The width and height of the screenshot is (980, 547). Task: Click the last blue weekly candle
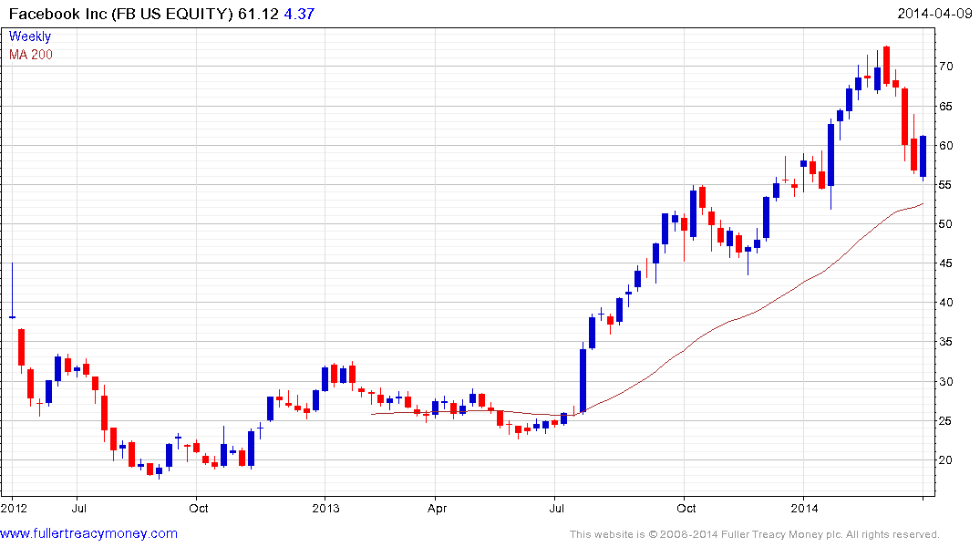pyautogui.click(x=923, y=158)
